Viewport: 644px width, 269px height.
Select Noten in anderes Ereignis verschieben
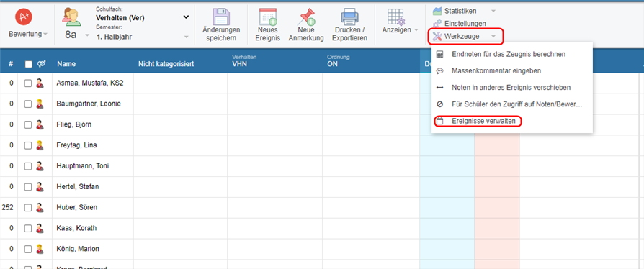512,88
